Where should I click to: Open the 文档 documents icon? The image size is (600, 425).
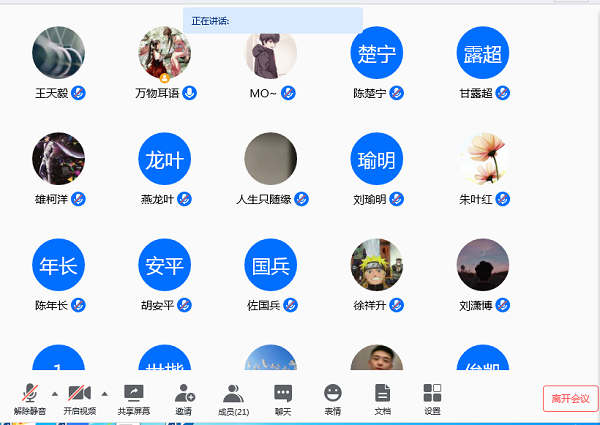pyautogui.click(x=382, y=397)
